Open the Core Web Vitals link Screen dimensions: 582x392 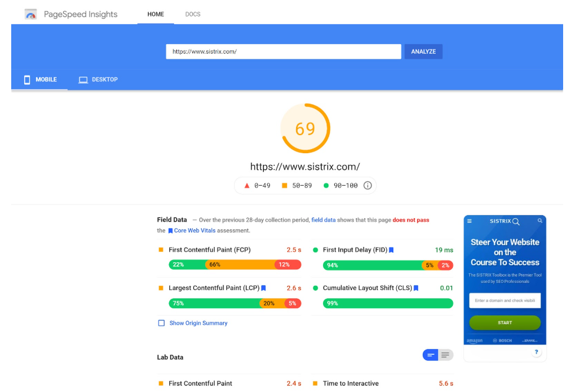click(195, 230)
